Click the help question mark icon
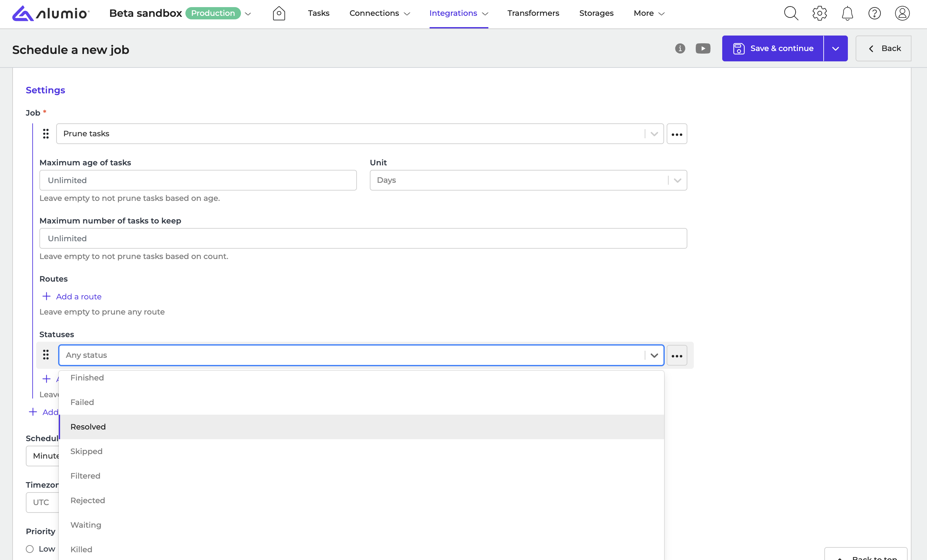927x560 pixels. (x=874, y=14)
